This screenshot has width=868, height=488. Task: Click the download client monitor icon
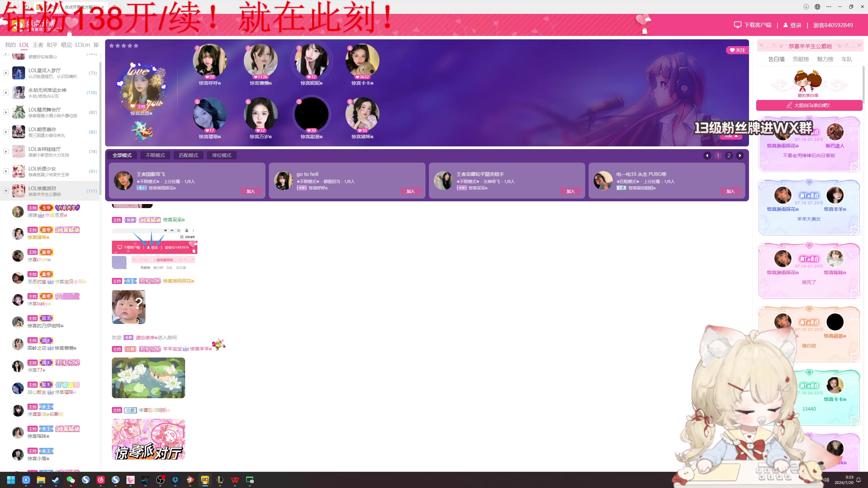pyautogui.click(x=737, y=25)
